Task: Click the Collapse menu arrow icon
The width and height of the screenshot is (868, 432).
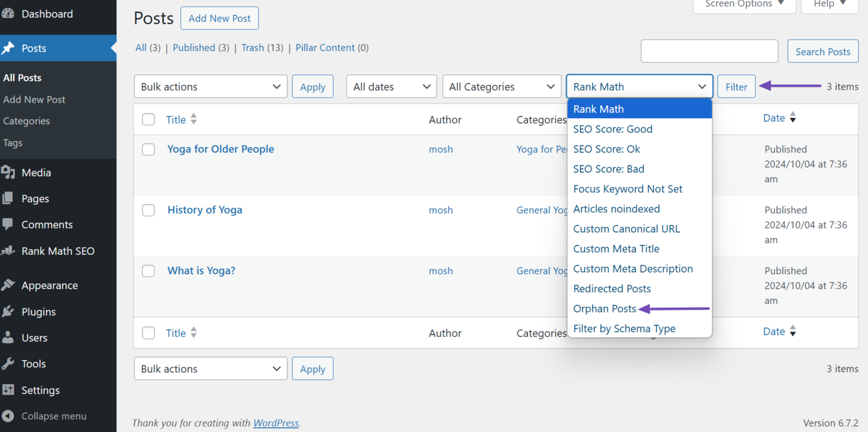Action: click(8, 416)
